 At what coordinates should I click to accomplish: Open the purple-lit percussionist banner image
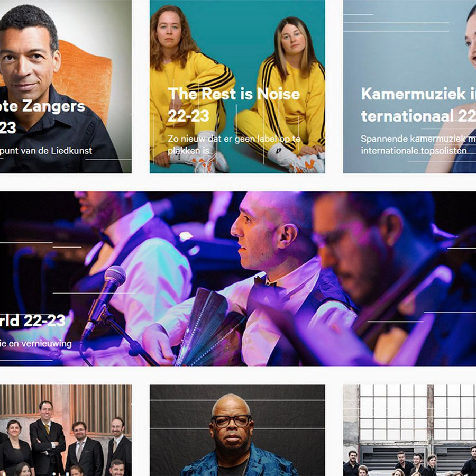tap(238, 279)
